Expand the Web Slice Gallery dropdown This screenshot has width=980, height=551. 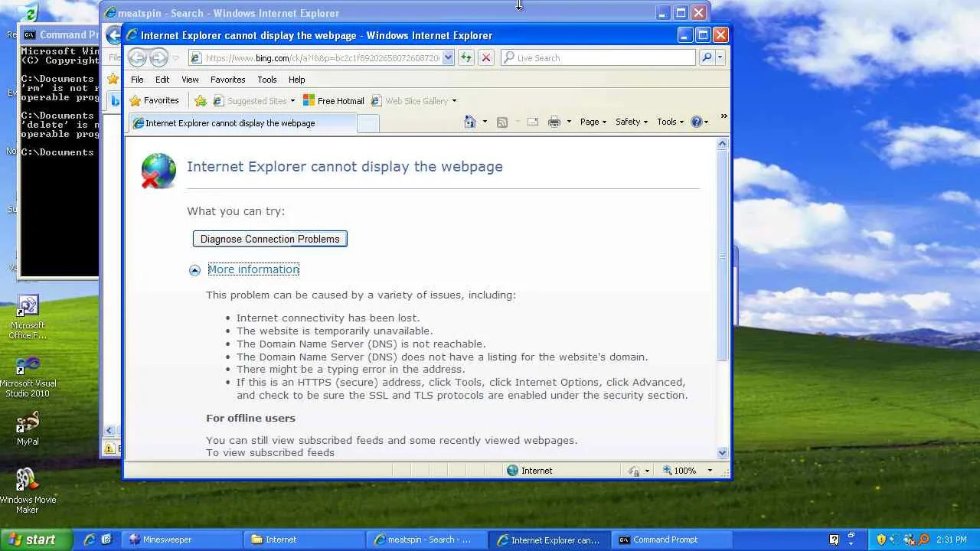pos(454,101)
